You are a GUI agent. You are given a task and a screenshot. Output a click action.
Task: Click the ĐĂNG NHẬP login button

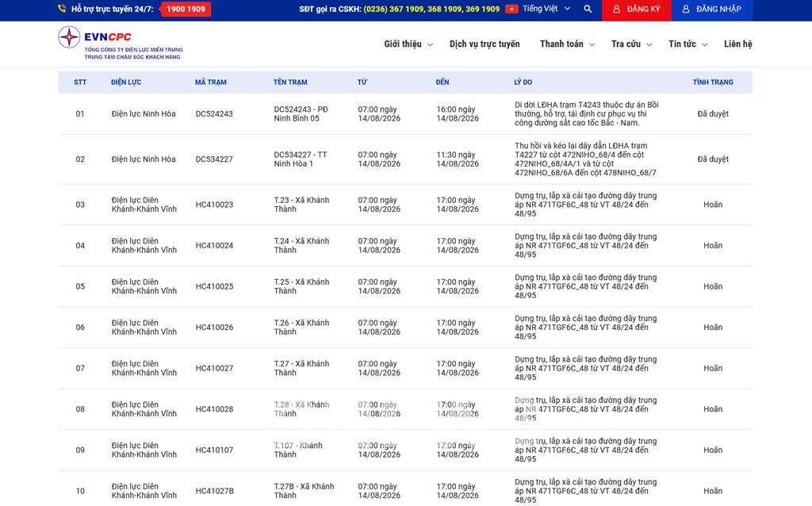712,10
